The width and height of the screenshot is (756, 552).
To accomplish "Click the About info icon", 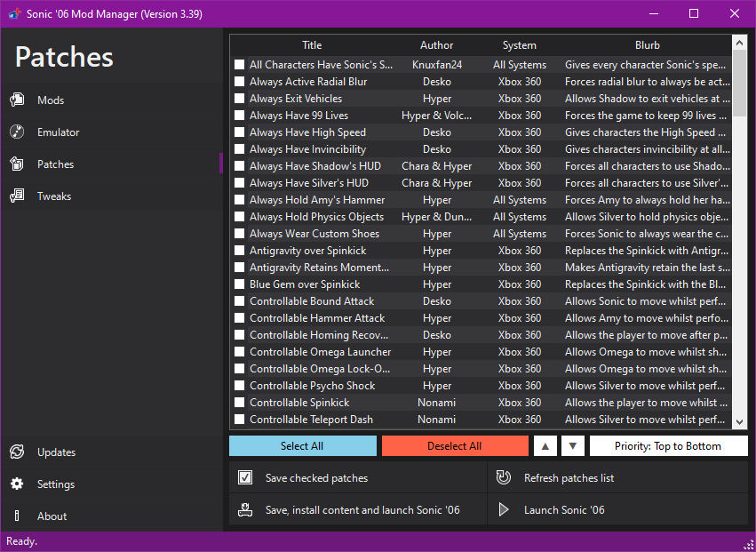I will pos(17,516).
